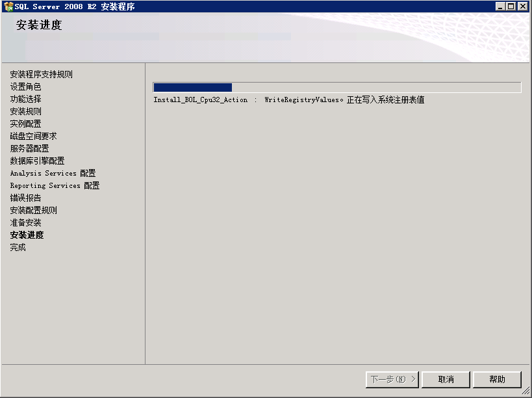Select 实例配置 step in sidebar

click(x=25, y=124)
